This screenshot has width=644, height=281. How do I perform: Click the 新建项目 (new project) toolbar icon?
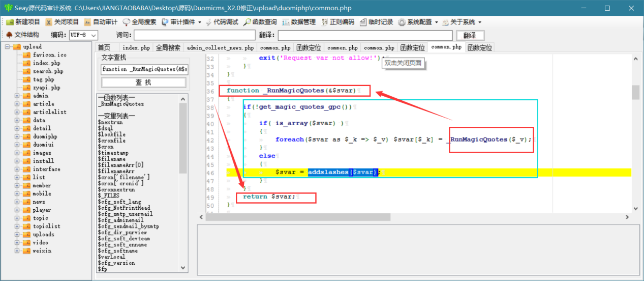pos(10,22)
